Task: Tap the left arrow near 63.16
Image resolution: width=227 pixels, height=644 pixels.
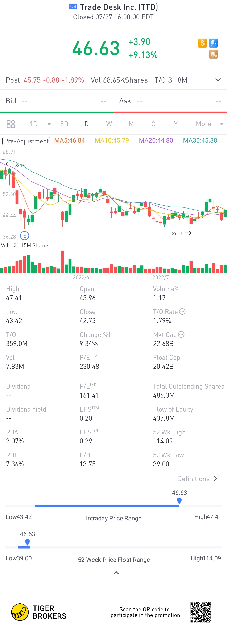Action: [9, 164]
